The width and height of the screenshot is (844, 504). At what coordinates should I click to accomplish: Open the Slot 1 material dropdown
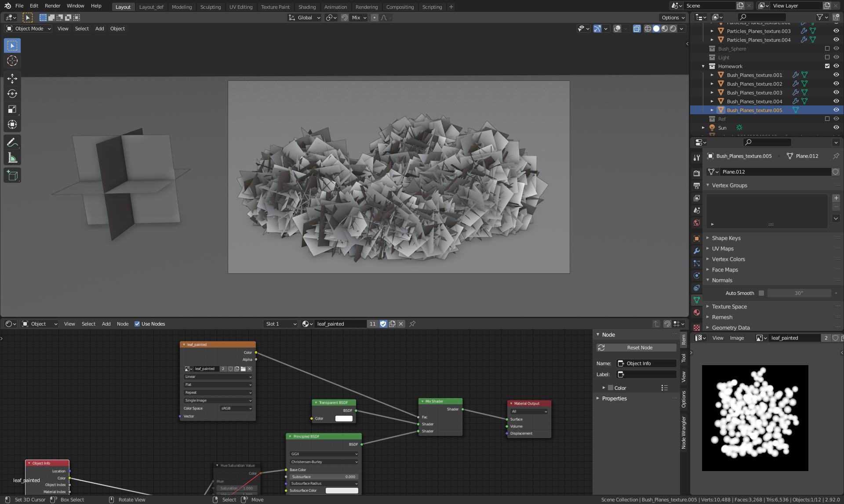tap(281, 324)
